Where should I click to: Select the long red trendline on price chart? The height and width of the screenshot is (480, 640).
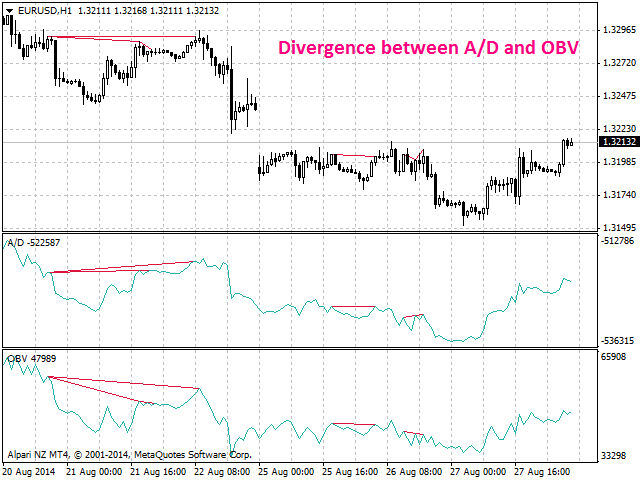[120, 37]
